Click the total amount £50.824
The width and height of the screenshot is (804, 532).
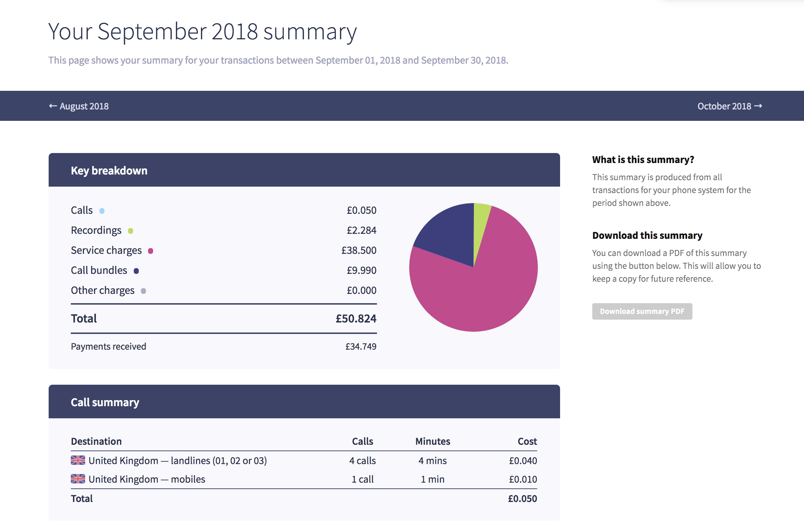pyautogui.click(x=356, y=319)
